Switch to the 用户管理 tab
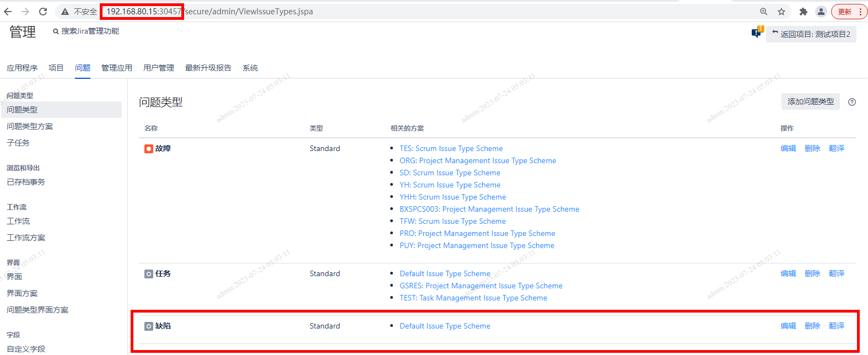The width and height of the screenshot is (868, 355). click(x=159, y=68)
